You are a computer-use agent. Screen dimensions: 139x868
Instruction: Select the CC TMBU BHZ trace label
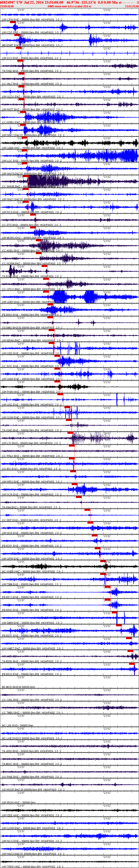pos(32,713)
